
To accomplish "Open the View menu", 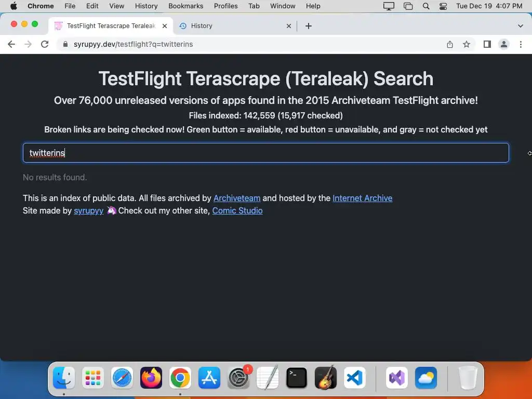I will coord(117,6).
